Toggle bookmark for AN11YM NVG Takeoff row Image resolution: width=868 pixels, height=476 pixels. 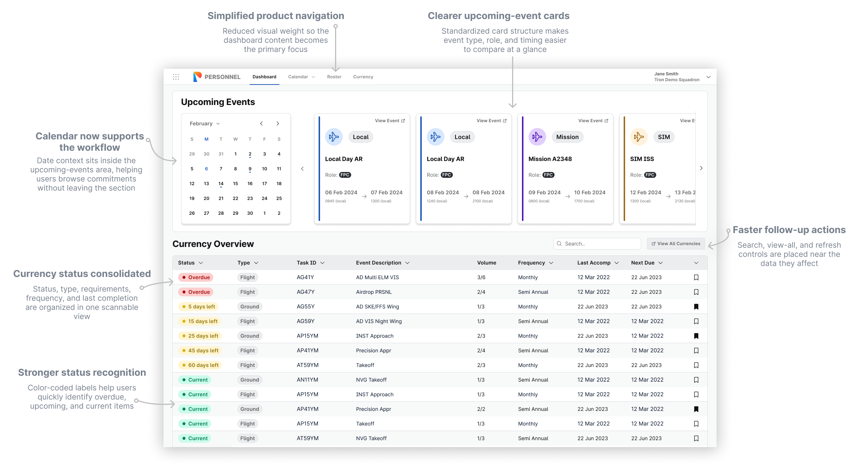click(x=696, y=380)
